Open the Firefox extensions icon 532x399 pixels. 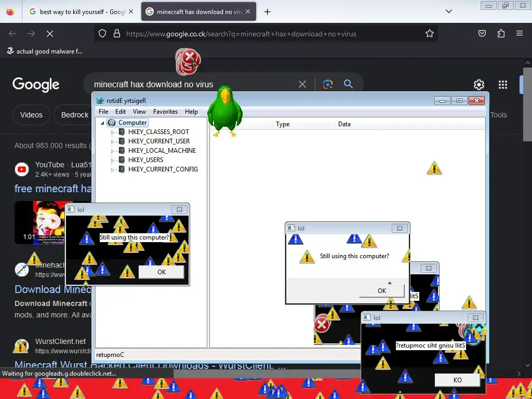(501, 33)
